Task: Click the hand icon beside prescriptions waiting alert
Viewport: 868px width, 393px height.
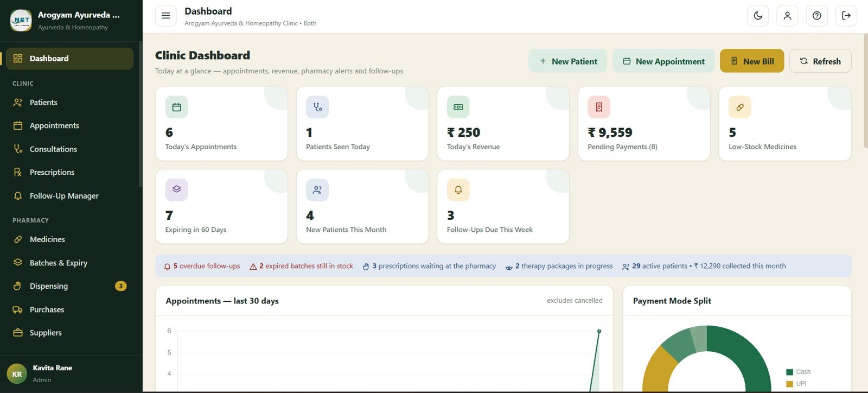Action: 366,267
